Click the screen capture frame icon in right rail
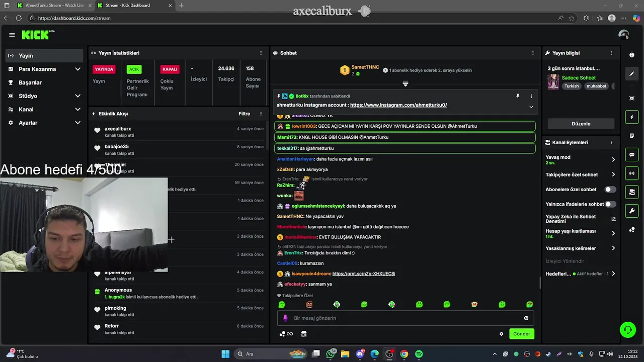Screen dimensions: 644x362 click(x=632, y=98)
